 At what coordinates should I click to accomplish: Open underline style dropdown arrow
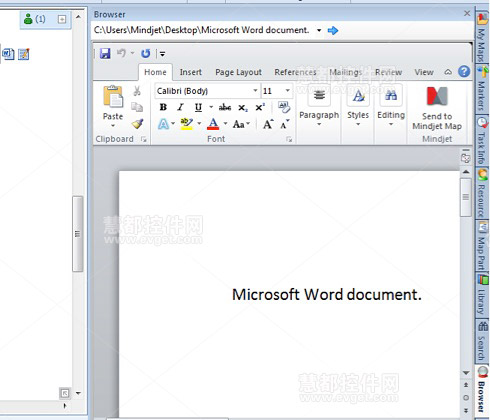pyautogui.click(x=211, y=107)
